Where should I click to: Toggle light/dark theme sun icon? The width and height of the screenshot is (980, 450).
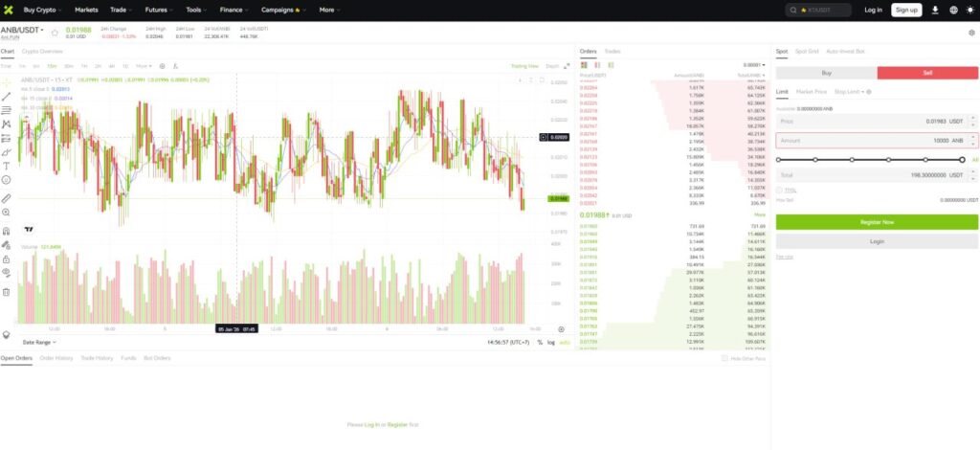(970, 10)
